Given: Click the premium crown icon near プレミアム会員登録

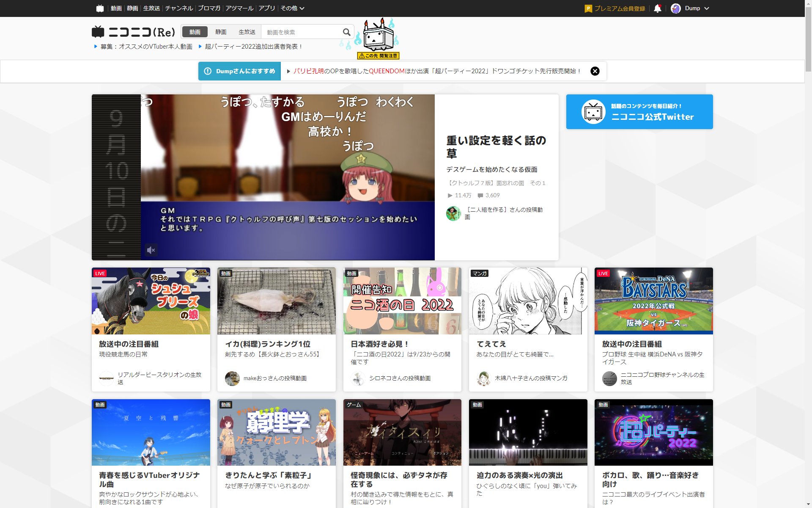Looking at the screenshot, I should pyautogui.click(x=588, y=8).
